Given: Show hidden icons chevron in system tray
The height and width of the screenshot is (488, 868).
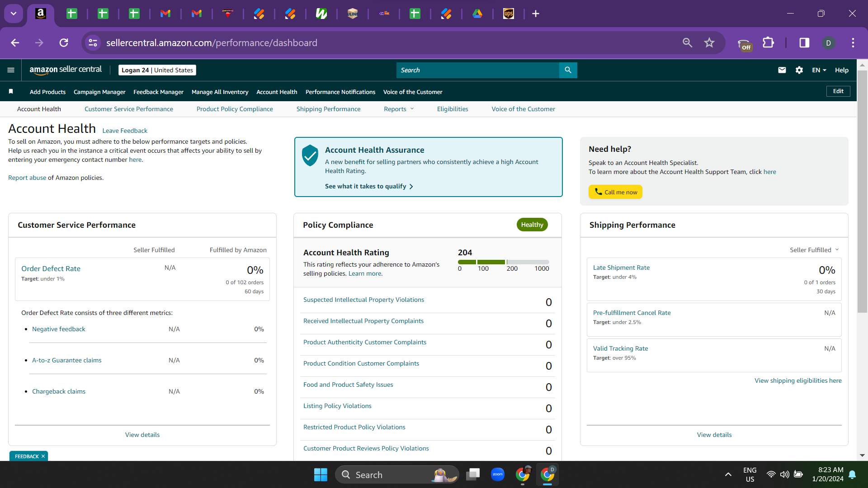Looking at the screenshot, I should tap(728, 474).
